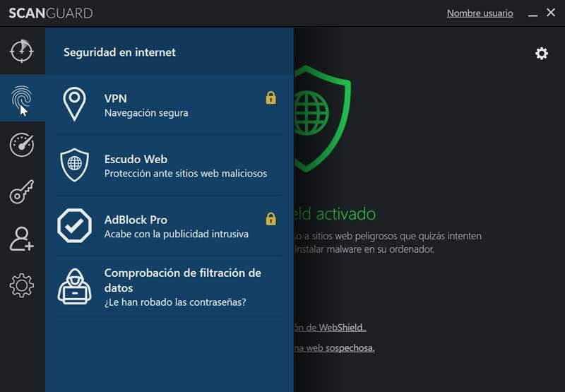Open WebShield settings gear at top right

coord(541,53)
